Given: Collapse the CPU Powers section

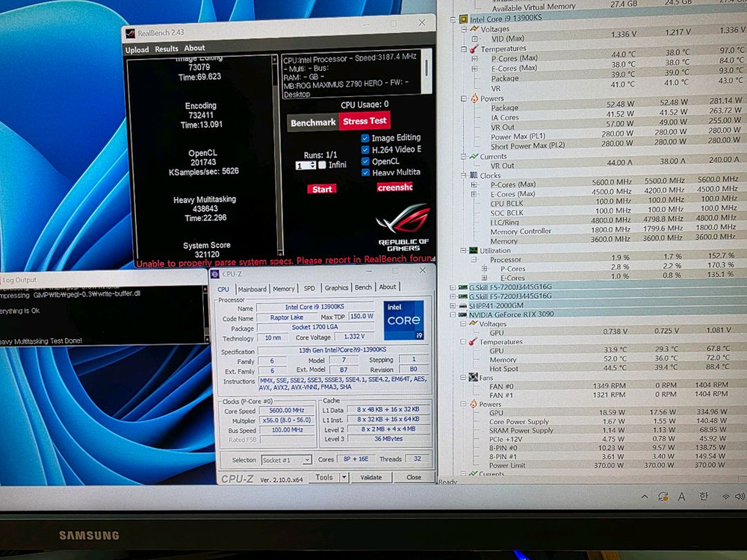Looking at the screenshot, I should (x=464, y=99).
